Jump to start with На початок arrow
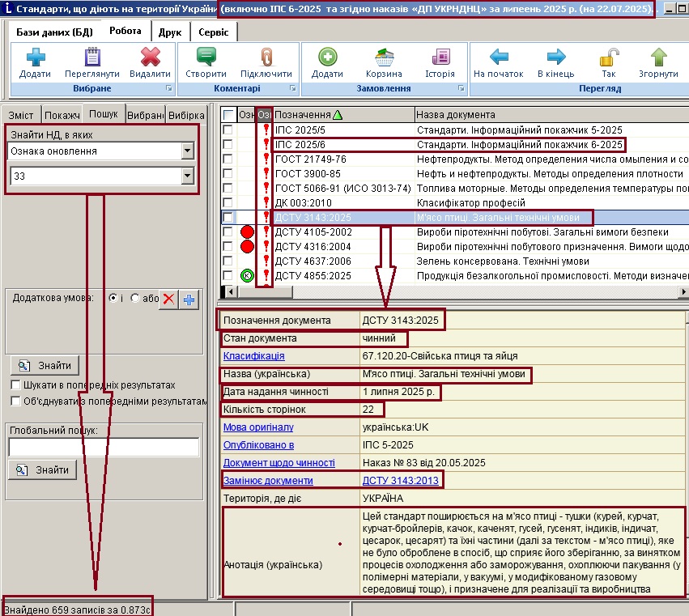This screenshot has width=689, height=616. tap(499, 57)
